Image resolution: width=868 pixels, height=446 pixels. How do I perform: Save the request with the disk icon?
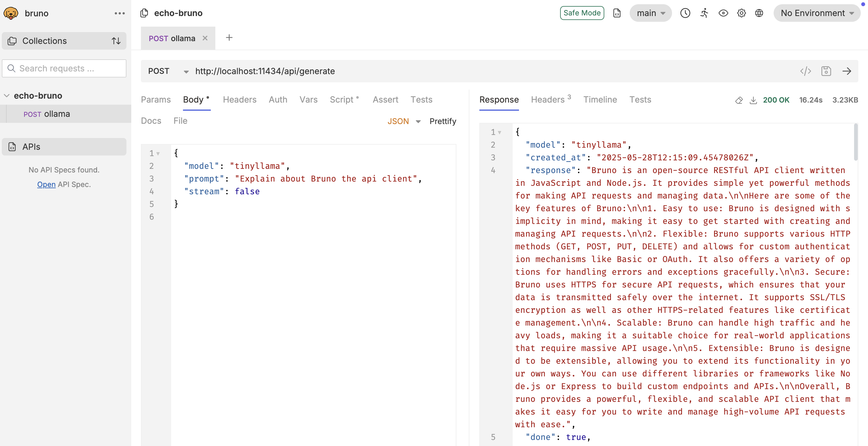pyautogui.click(x=826, y=71)
